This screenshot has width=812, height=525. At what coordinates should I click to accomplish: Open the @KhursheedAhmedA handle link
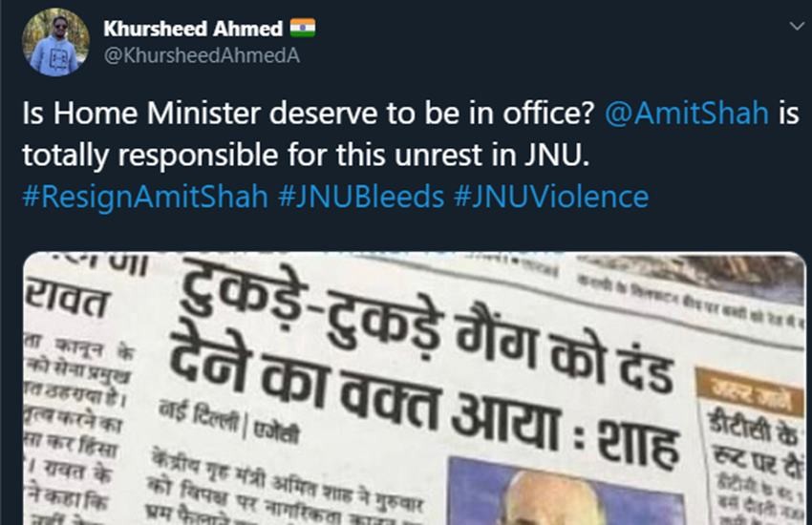tap(201, 55)
